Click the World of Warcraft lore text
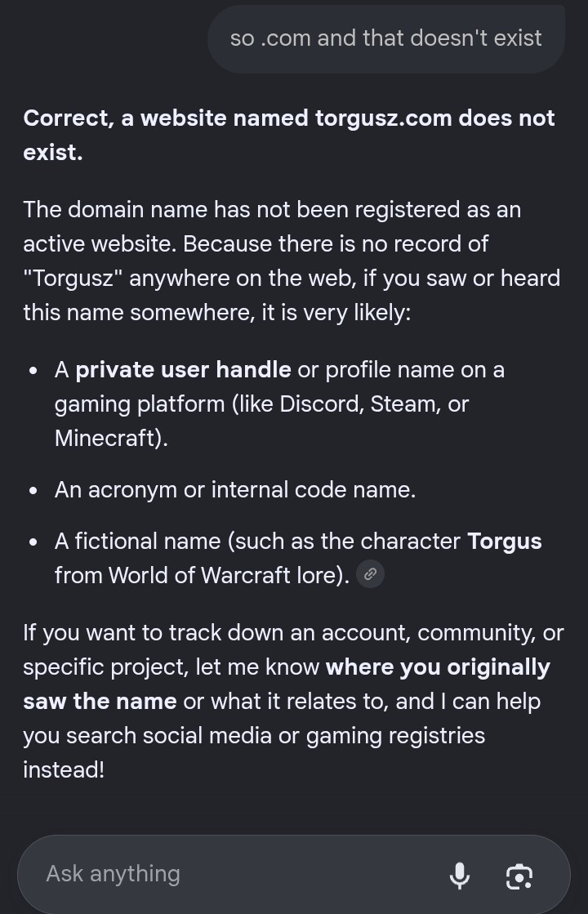The image size is (588, 914). coord(227,575)
